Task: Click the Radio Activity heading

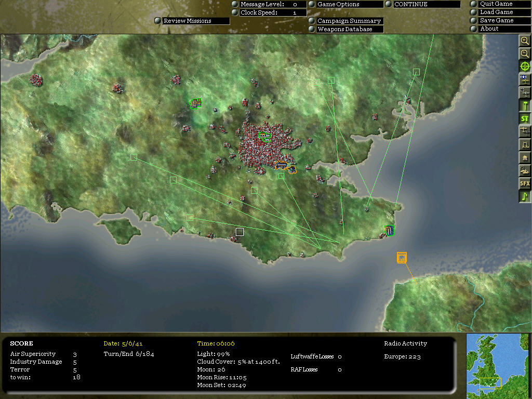Action: tap(405, 344)
